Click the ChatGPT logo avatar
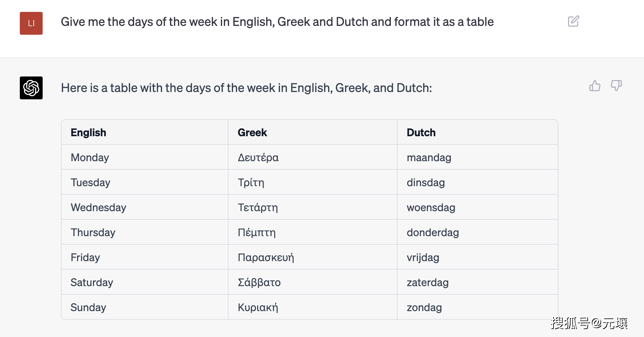Screen dimensions: 644x337 point(31,88)
